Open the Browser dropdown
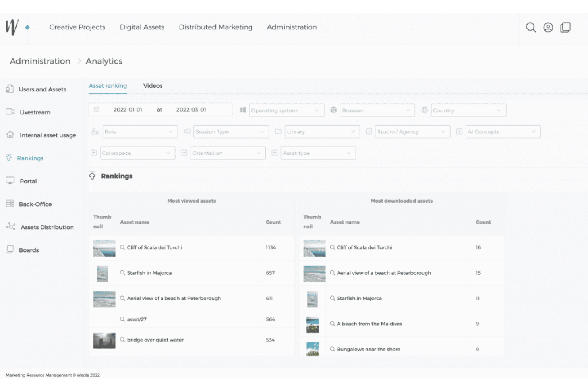This screenshot has height=392, width=588. 377,110
